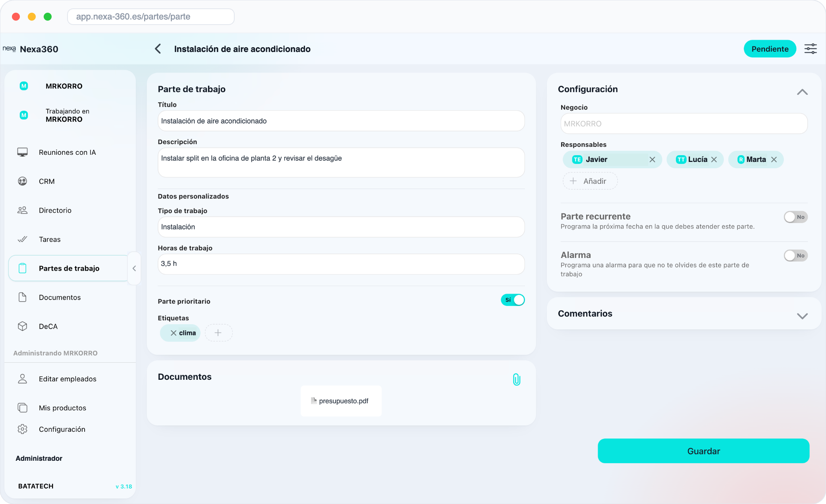The height and width of the screenshot is (504, 826).
Task: Click the Horas de trabajo field
Action: point(341,264)
